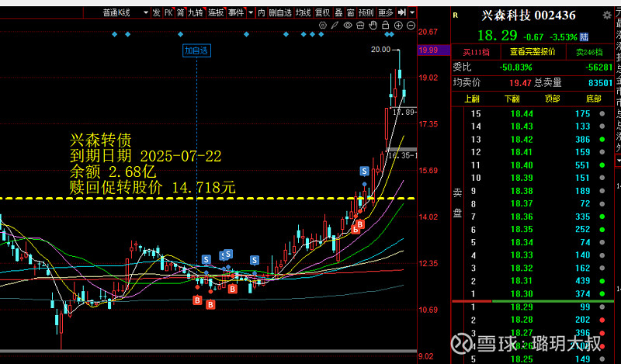
Task: Expand the dropdown arrow after 事件
Action: (x=251, y=12)
